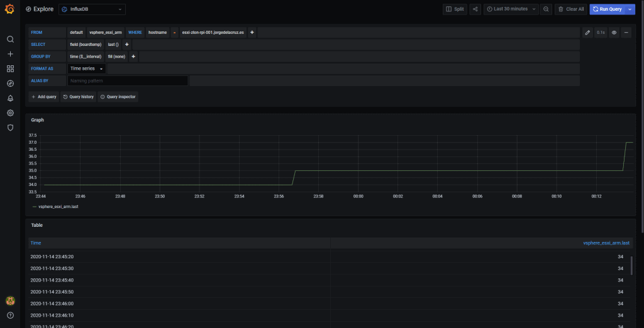Screen dimensions: 644x328
Task: Select row 2020-11-14 23:45:20
Action: pos(328,256)
